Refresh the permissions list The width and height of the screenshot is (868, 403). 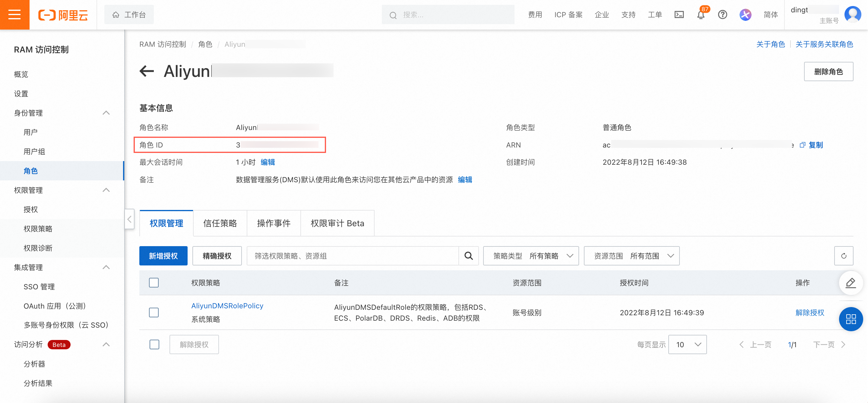[x=843, y=256]
